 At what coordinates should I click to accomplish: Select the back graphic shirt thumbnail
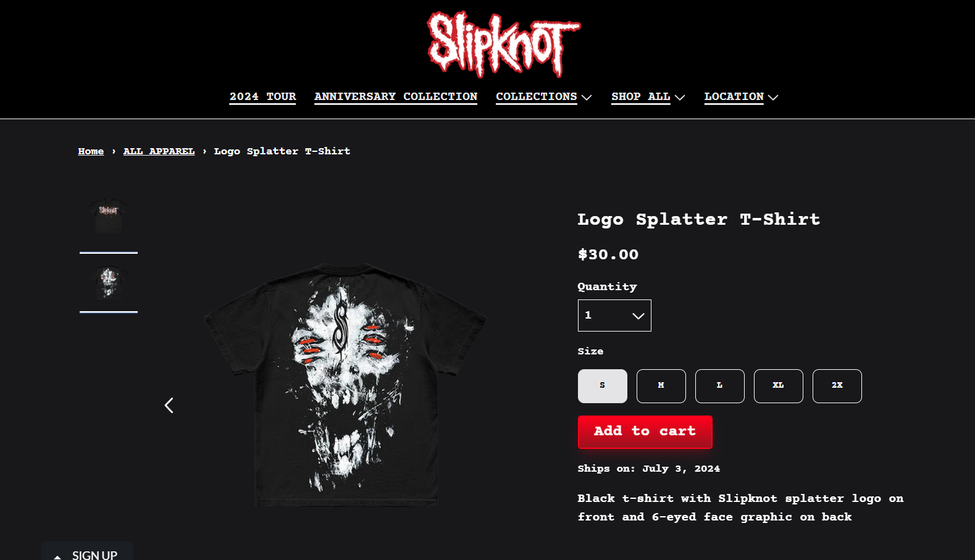point(109,282)
